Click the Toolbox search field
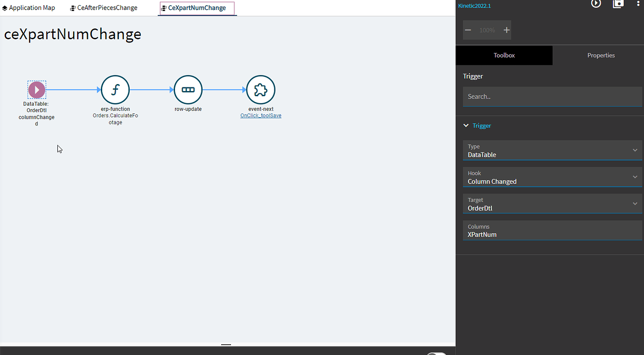 (553, 96)
